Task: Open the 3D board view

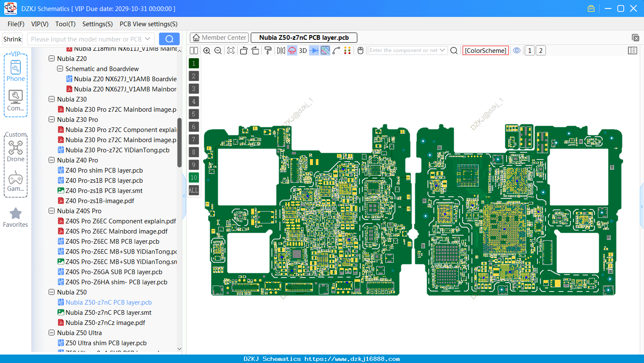Action: 303,51
